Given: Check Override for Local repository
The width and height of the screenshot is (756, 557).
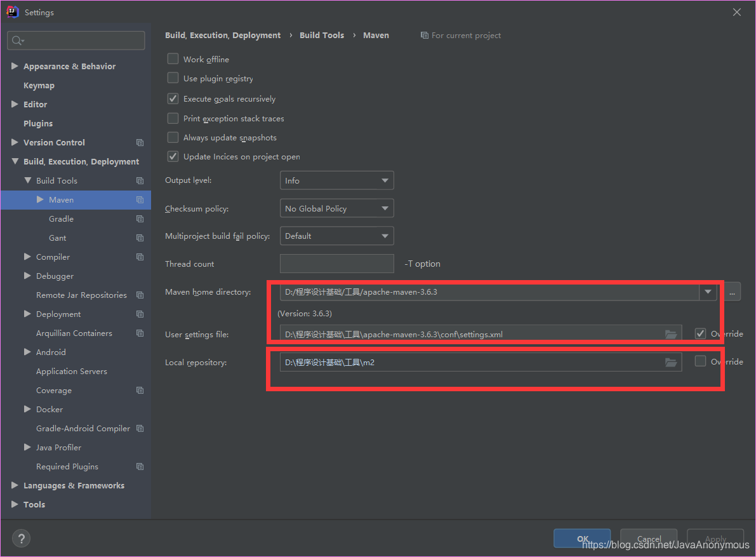Looking at the screenshot, I should pos(700,361).
